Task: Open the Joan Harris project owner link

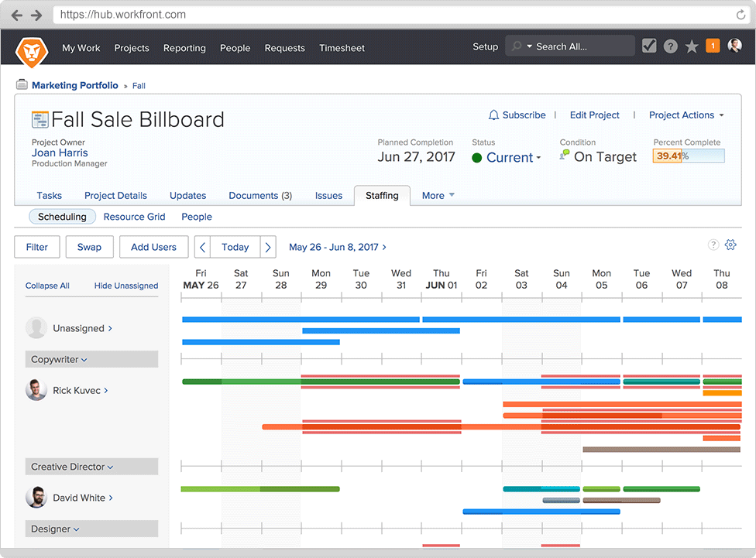Action: click(60, 152)
